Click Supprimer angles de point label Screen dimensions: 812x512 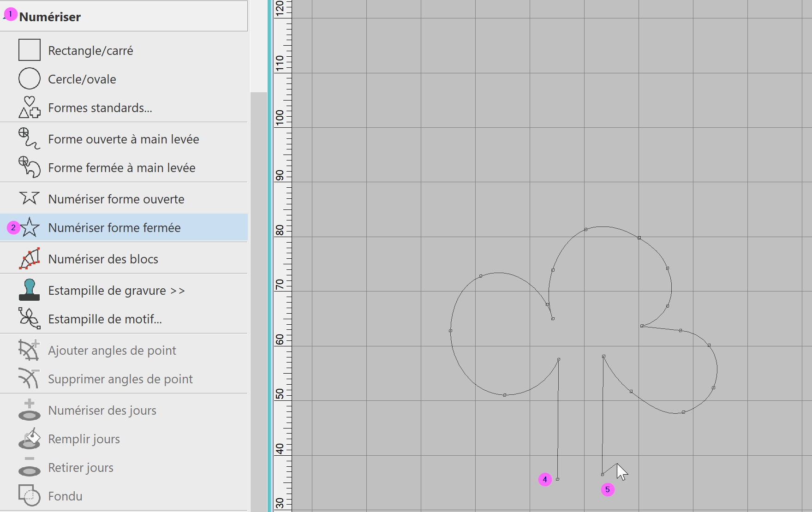[x=120, y=379]
